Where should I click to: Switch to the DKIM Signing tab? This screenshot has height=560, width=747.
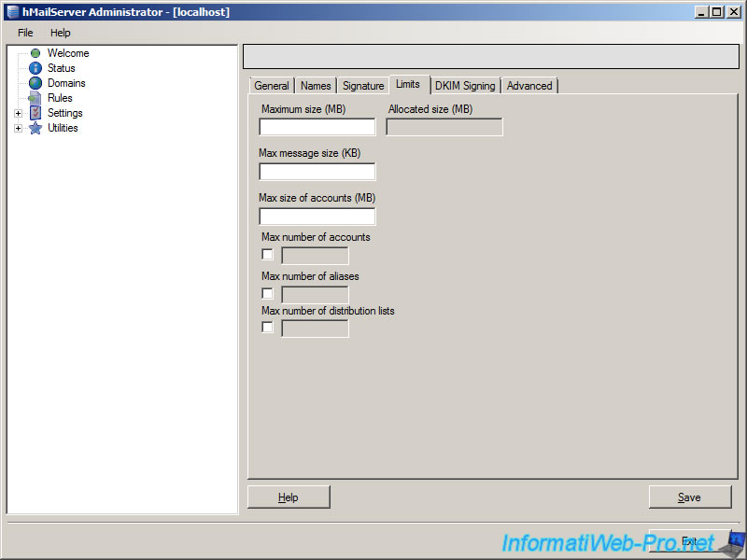coord(465,85)
